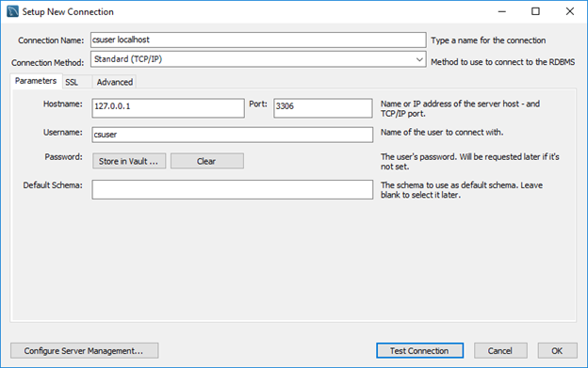Open Configure Server Management
The width and height of the screenshot is (588, 368).
coord(85,351)
